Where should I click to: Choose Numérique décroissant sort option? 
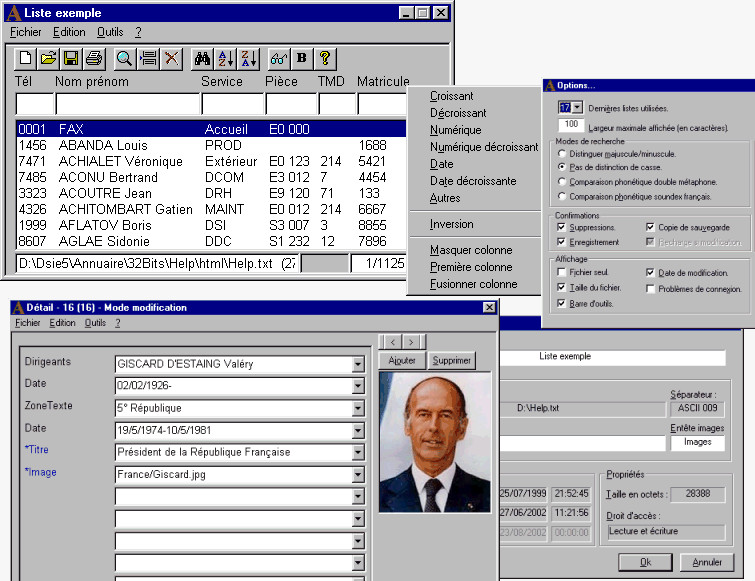pyautogui.click(x=484, y=147)
